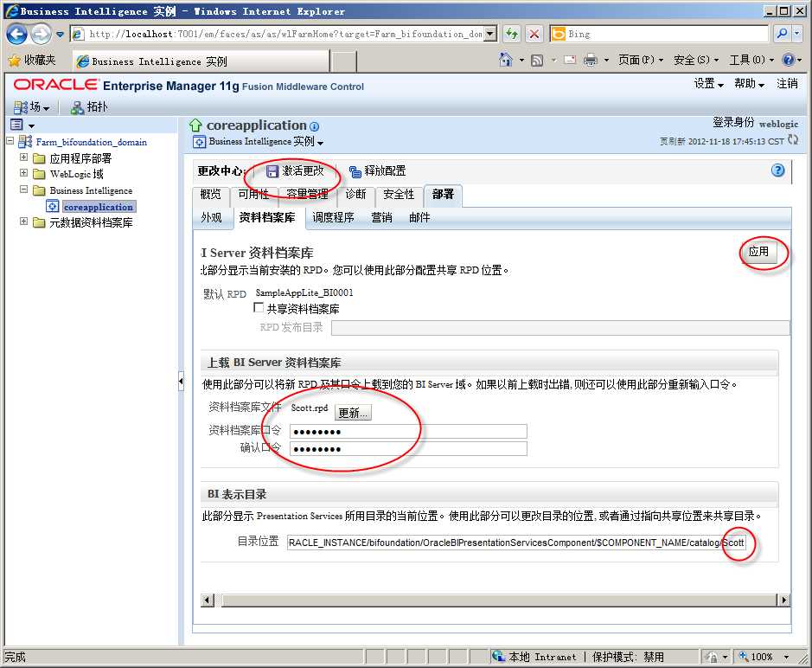This screenshot has height=668, width=812.
Task: Click the IE home icon
Action: click(x=505, y=60)
